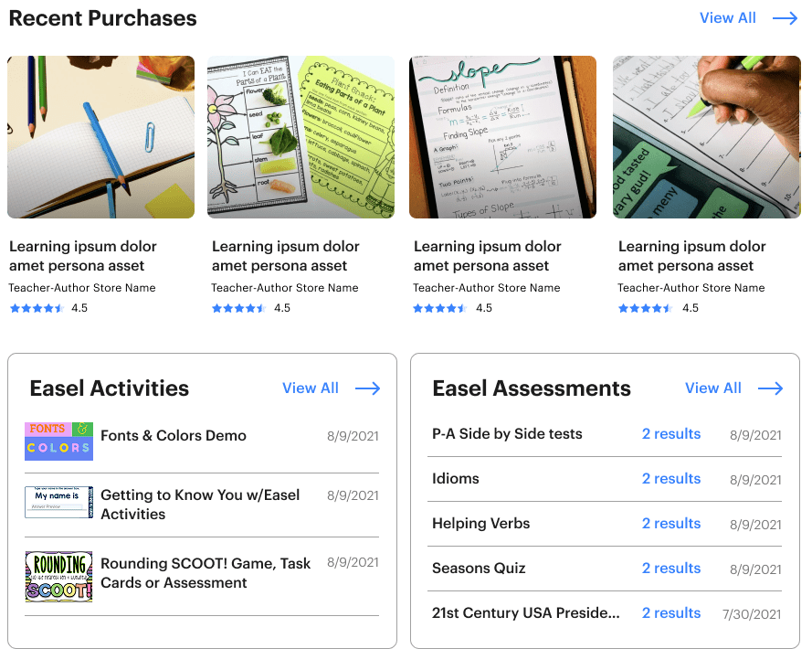Open View All link in Easel Activities
The height and width of the screenshot is (670, 812).
click(x=311, y=388)
